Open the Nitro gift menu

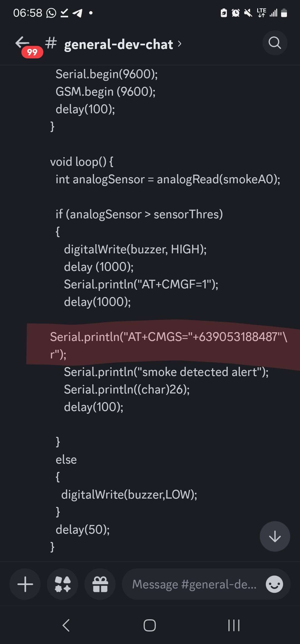100,584
